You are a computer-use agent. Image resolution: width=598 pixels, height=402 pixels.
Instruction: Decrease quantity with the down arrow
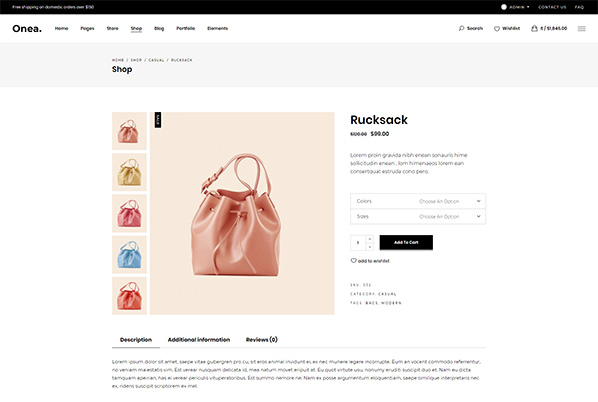click(370, 246)
